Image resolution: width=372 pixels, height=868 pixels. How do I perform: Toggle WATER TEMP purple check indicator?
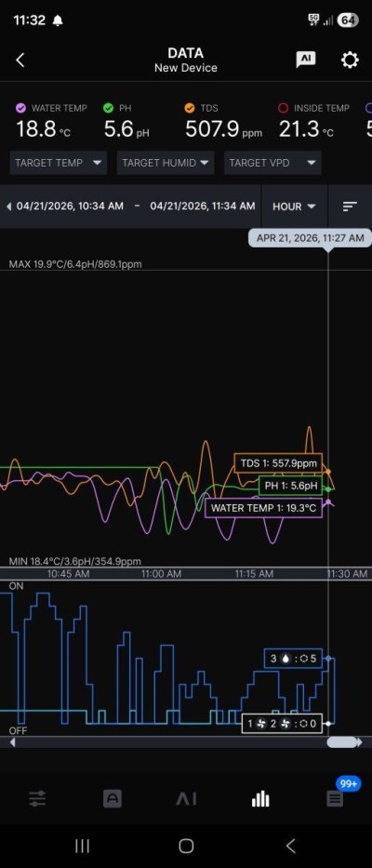coord(21,108)
